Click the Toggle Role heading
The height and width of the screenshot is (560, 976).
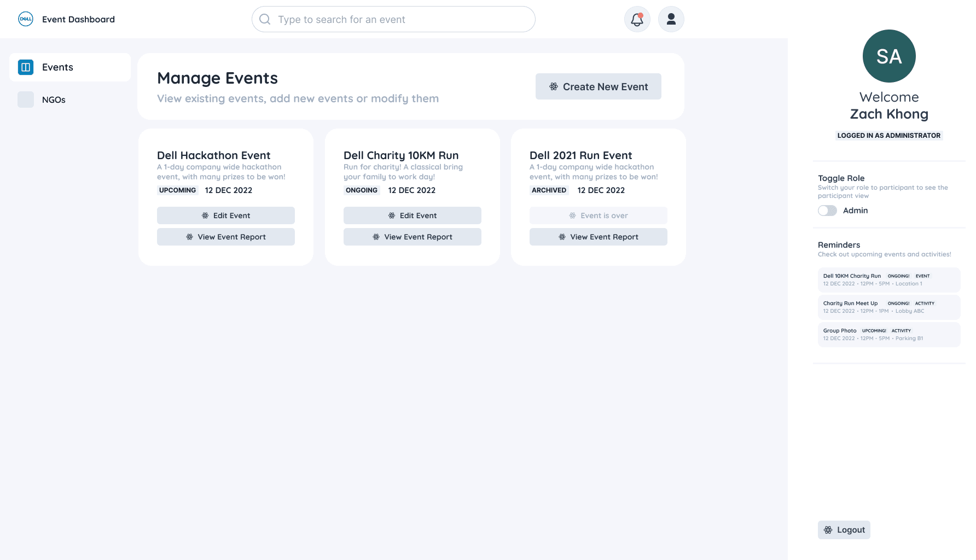841,178
